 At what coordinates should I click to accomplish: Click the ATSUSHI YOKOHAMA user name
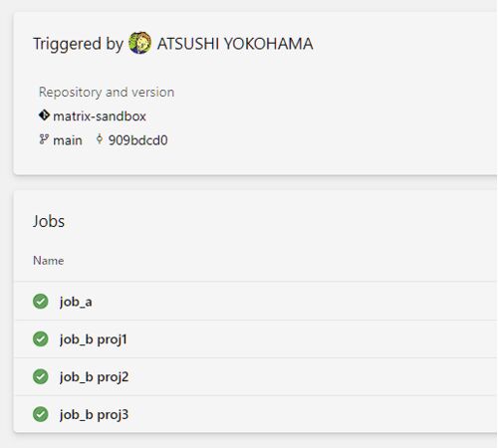[x=235, y=44]
